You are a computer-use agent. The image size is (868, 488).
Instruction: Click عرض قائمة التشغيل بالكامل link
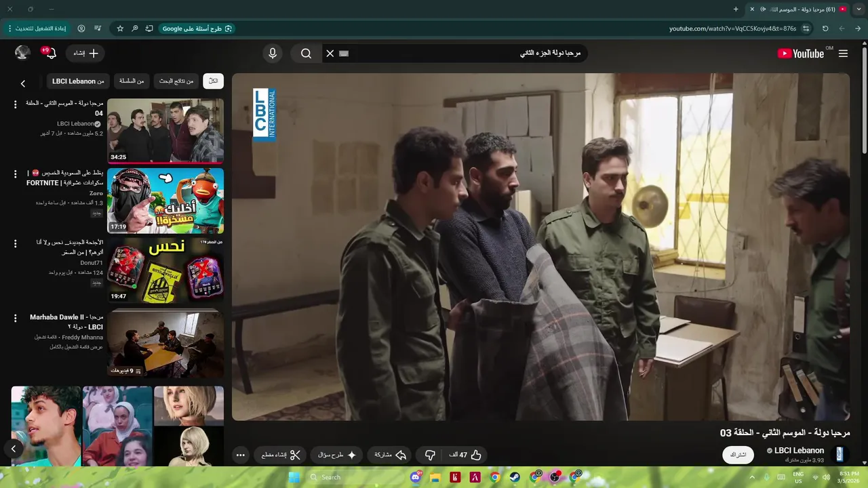[x=76, y=346]
